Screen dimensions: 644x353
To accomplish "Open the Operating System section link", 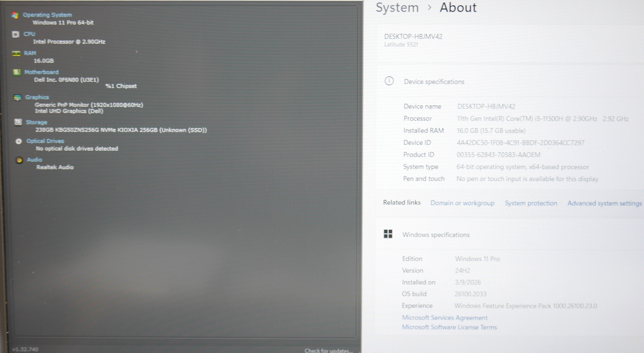I will pyautogui.click(x=47, y=15).
